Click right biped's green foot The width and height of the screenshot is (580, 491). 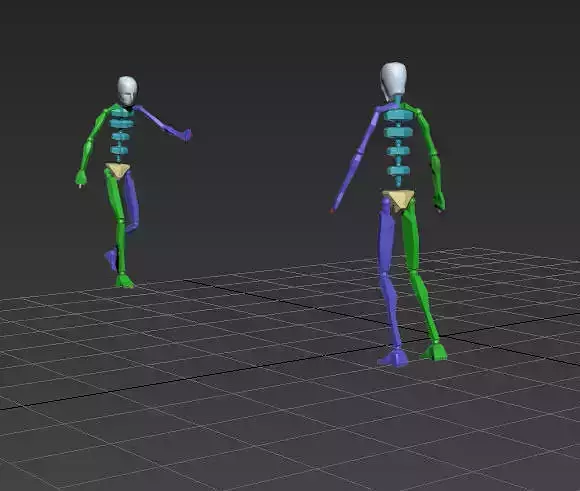point(435,352)
